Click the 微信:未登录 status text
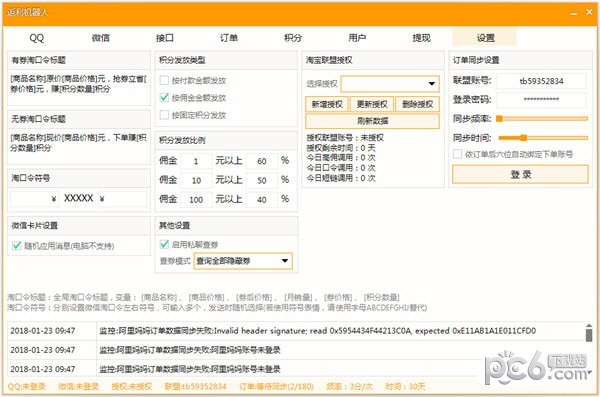Viewport: 600px width, 397px height. point(78,387)
